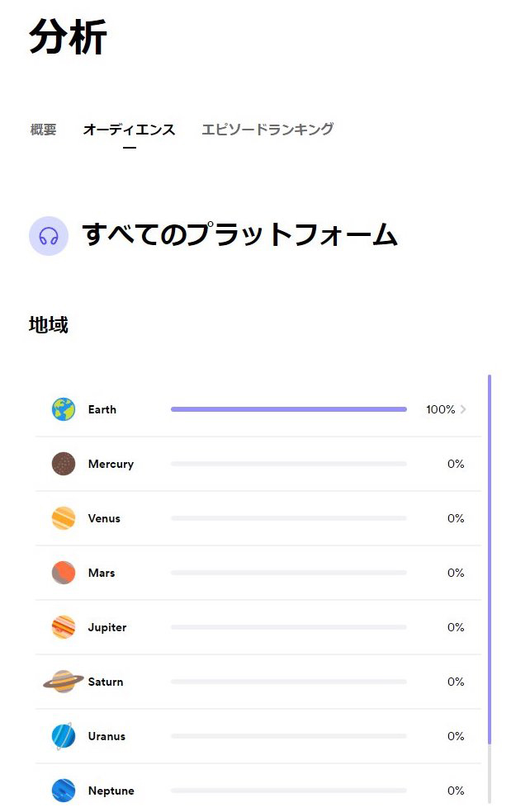The height and width of the screenshot is (812, 530).
Task: Click the Saturn region label
Action: (106, 682)
